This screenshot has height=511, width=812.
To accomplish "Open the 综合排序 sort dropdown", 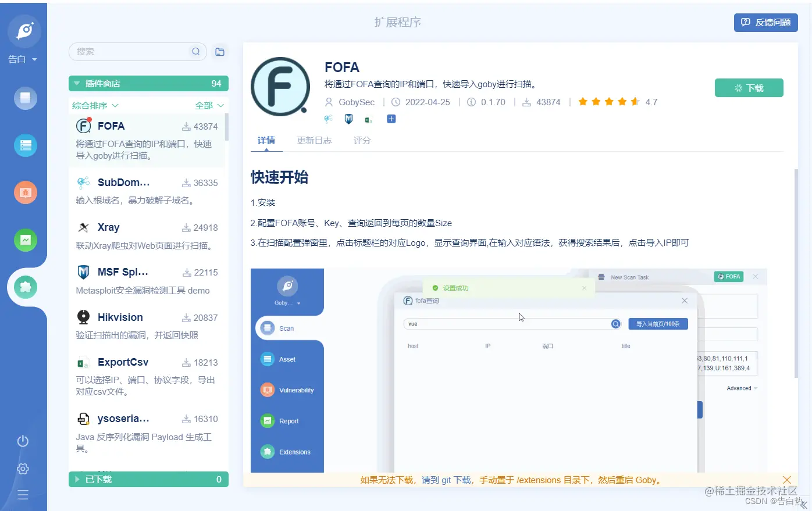I will tap(95, 105).
